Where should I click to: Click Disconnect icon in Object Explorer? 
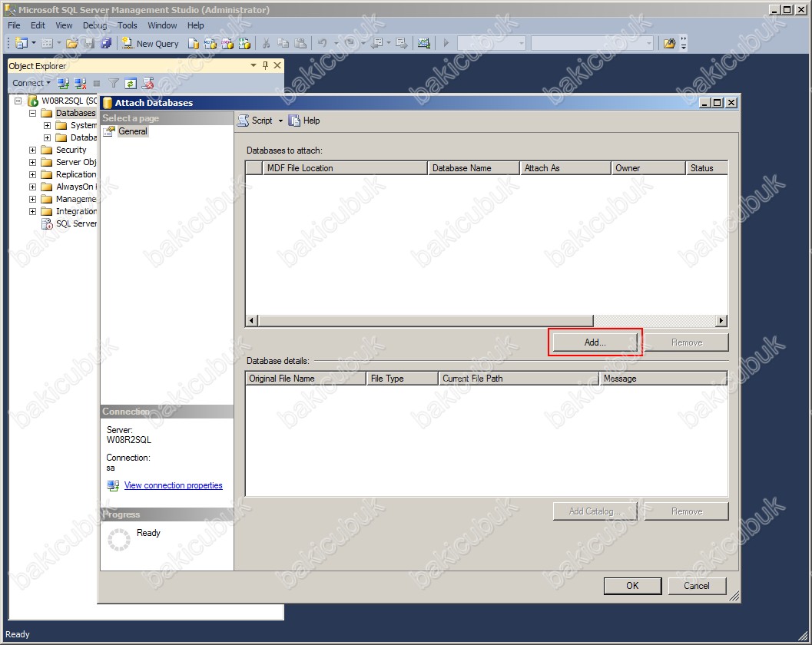point(80,83)
